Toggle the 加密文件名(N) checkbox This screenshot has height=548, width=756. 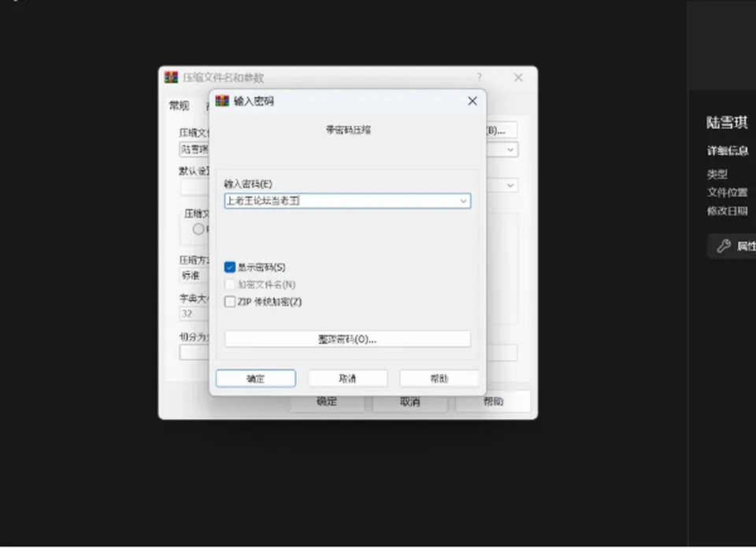(230, 284)
